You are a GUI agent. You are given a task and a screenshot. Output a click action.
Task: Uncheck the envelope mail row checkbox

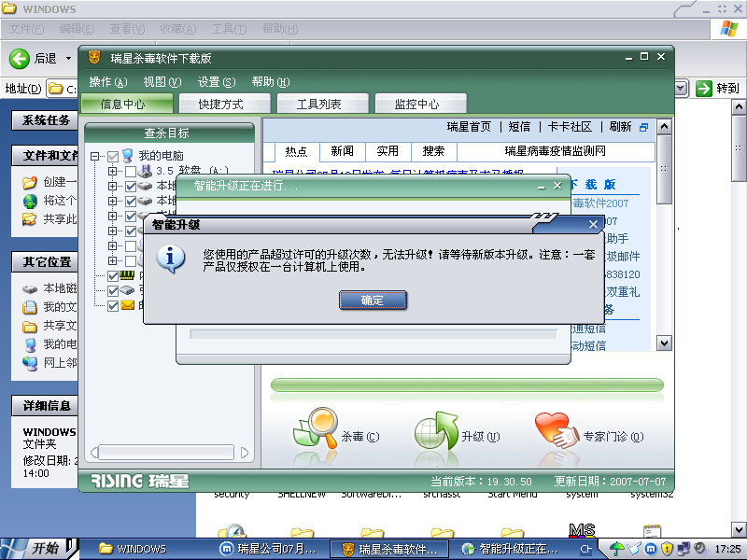click(113, 306)
